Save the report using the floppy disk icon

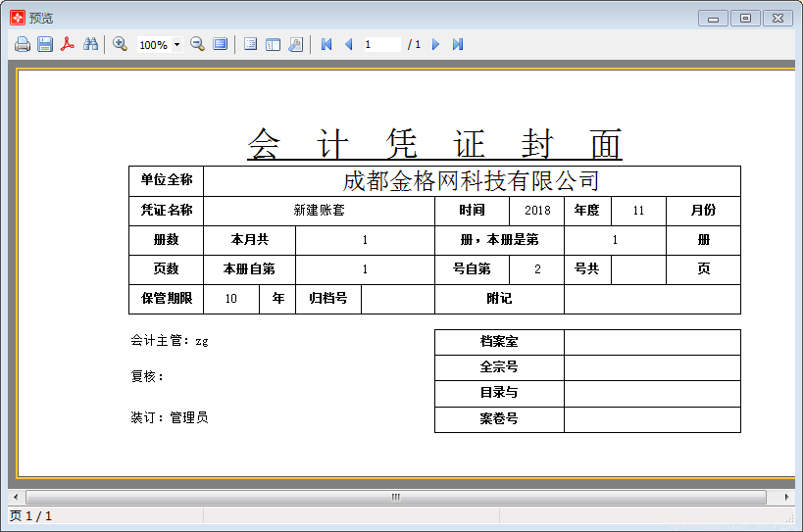point(45,44)
